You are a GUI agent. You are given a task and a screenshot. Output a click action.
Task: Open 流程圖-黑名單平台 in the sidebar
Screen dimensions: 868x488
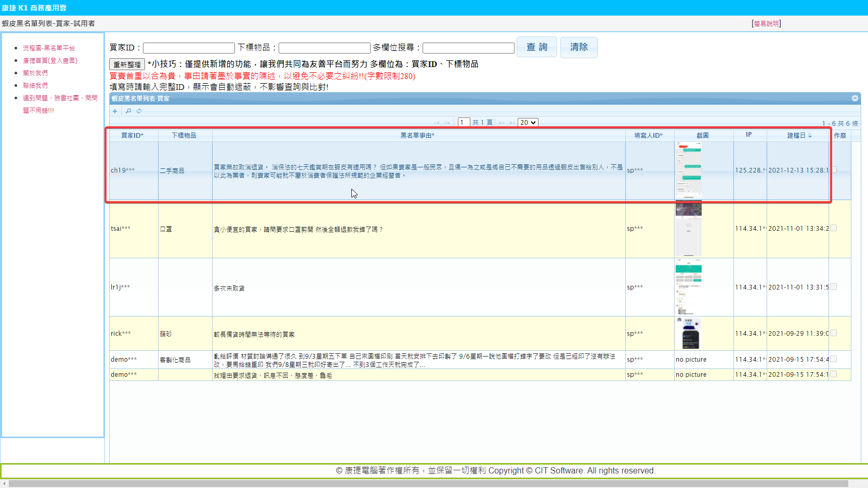[49, 48]
